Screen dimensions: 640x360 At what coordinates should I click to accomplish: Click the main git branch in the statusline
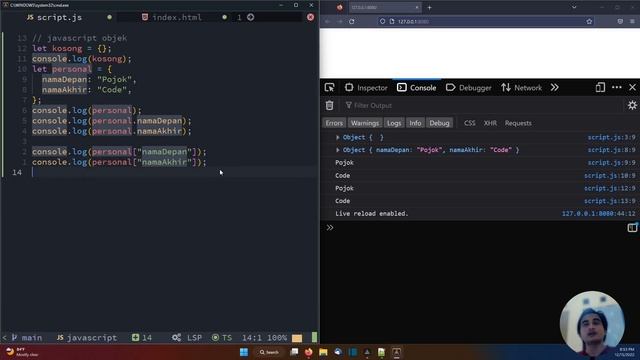27,338
